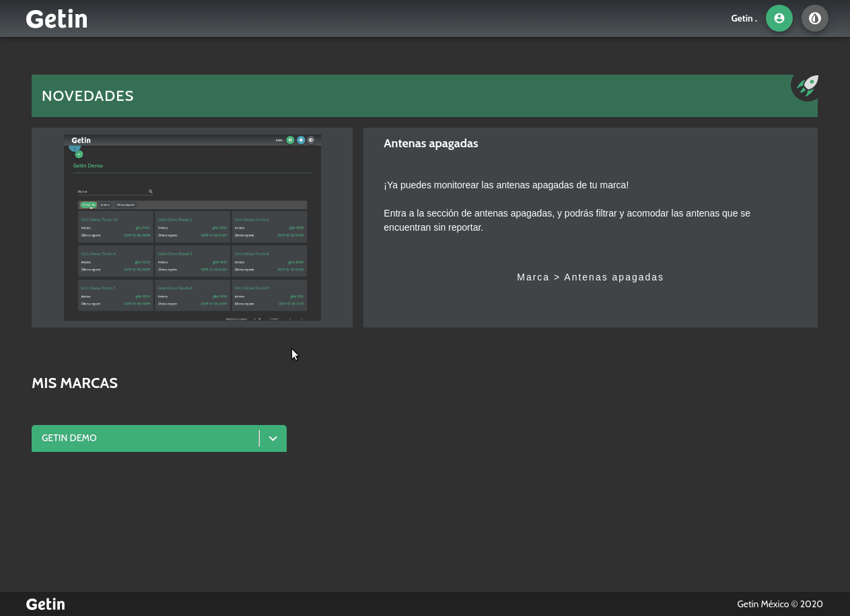Click next-page arrow in preview image

302,319
